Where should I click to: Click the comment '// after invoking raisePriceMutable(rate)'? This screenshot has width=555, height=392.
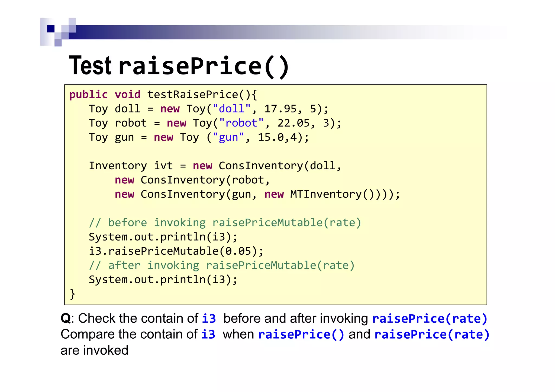[222, 265]
